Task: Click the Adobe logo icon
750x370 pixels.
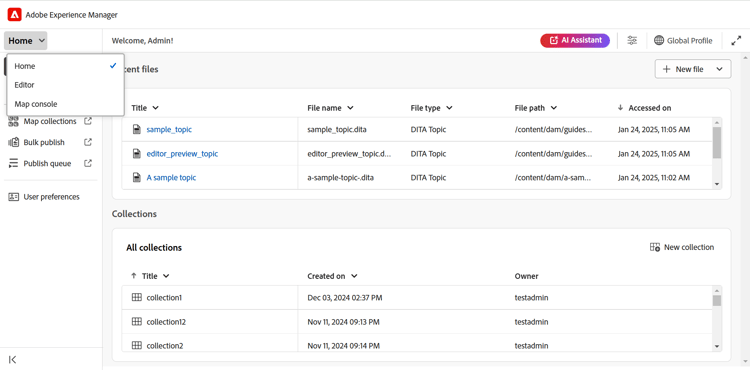Action: coord(14,15)
